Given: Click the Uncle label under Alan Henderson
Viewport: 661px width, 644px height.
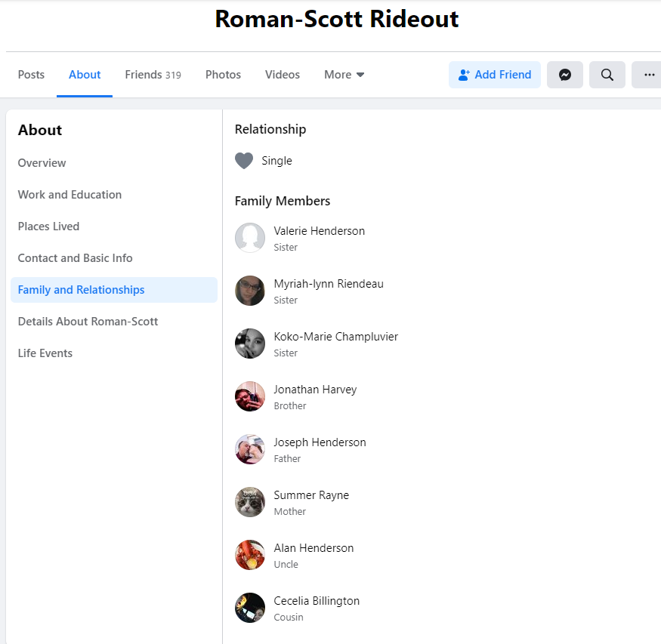Looking at the screenshot, I should 286,565.
